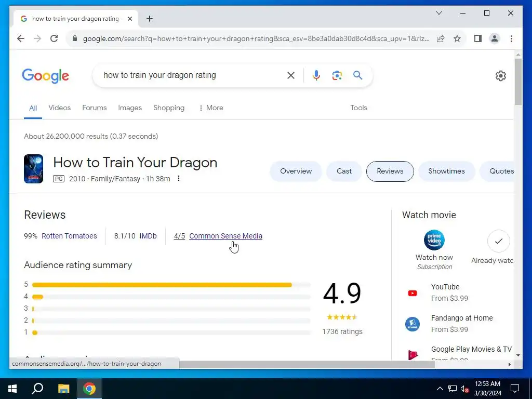Open the search Tools options

[x=358, y=108]
